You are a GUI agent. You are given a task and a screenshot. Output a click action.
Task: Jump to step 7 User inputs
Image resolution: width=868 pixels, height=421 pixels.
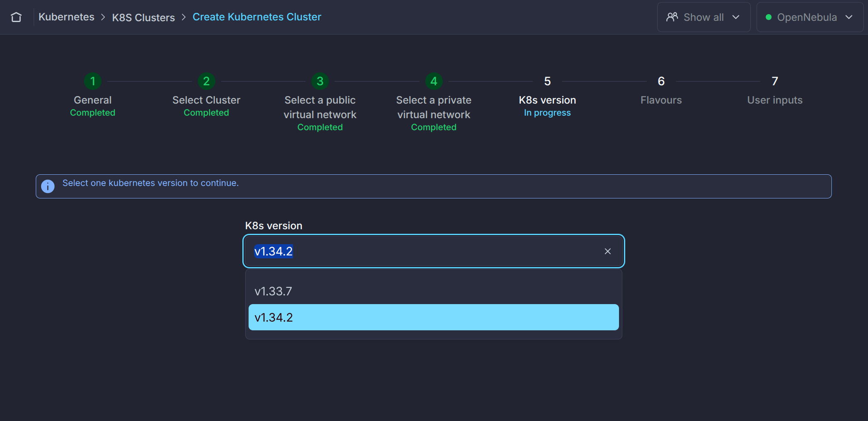(x=775, y=81)
